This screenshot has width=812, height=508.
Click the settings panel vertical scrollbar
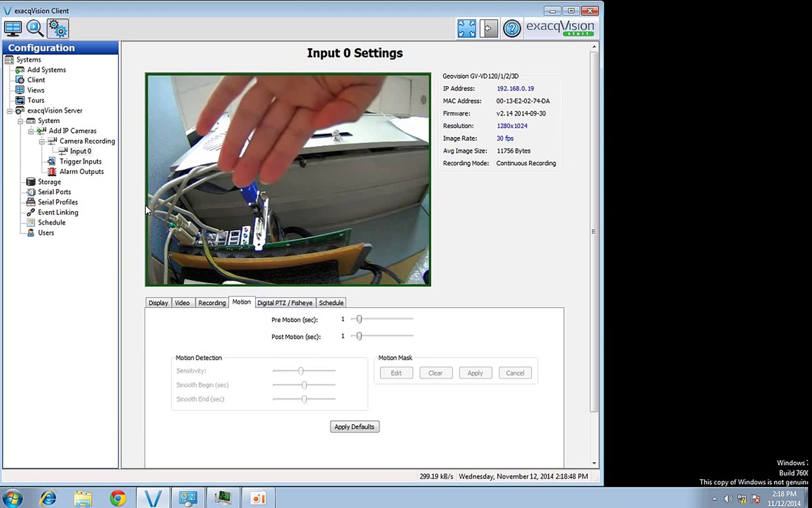(x=594, y=231)
